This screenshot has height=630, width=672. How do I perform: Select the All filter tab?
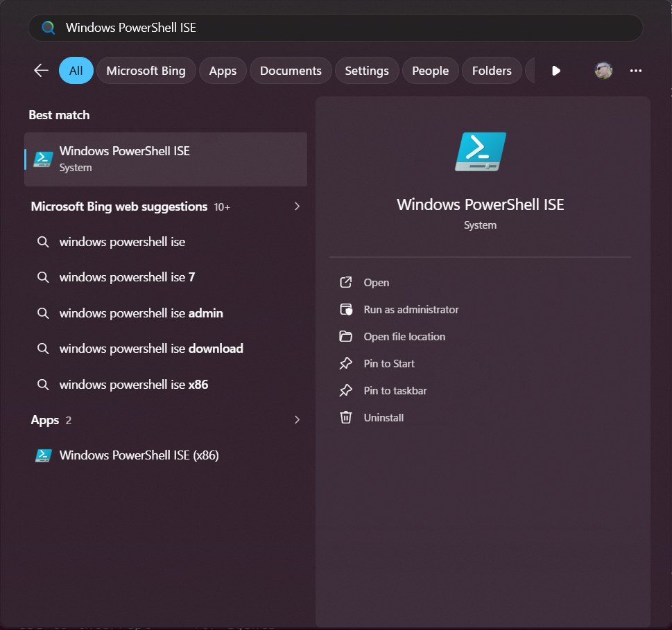point(76,70)
